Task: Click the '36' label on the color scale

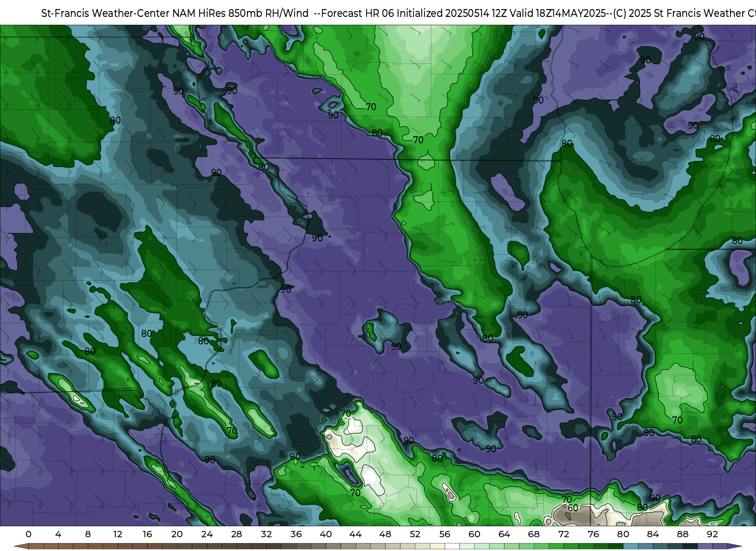Action: point(296,534)
